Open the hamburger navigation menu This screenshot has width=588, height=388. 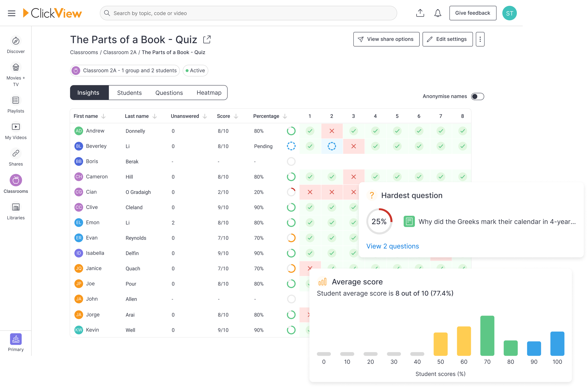point(11,13)
